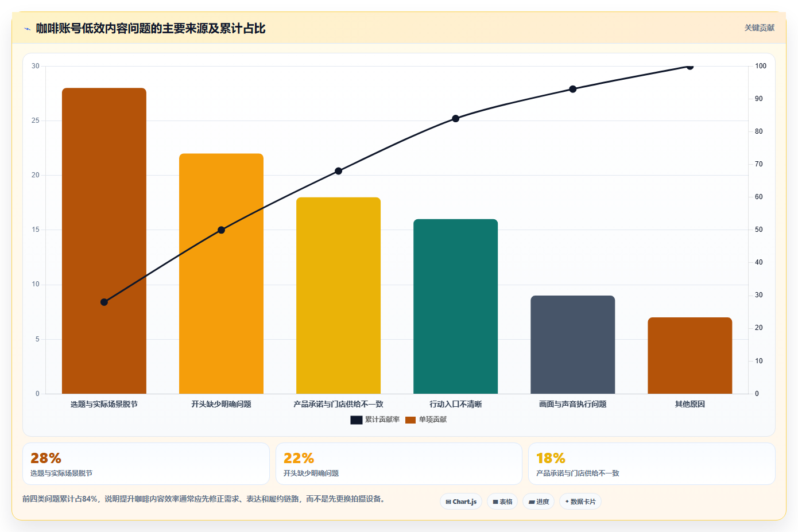The height and width of the screenshot is (532, 798).
Task: Toggle the 累计贡献率 legend swatch
Action: (356, 420)
